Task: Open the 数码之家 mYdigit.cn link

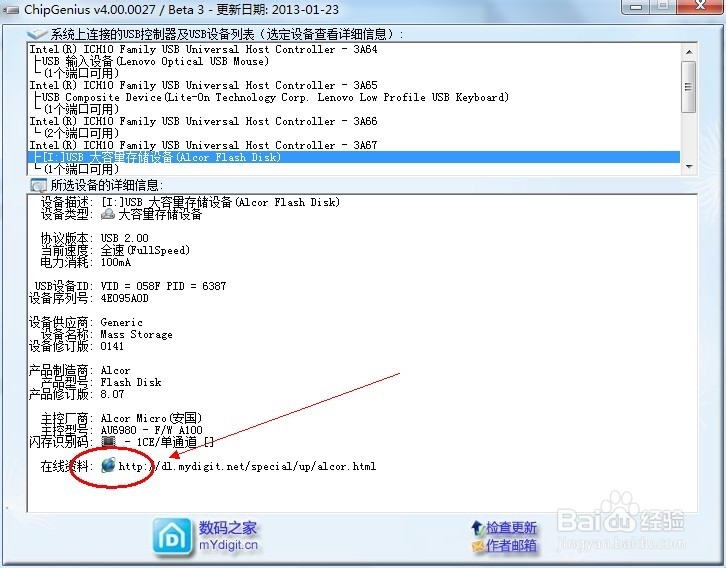Action: 228,536
